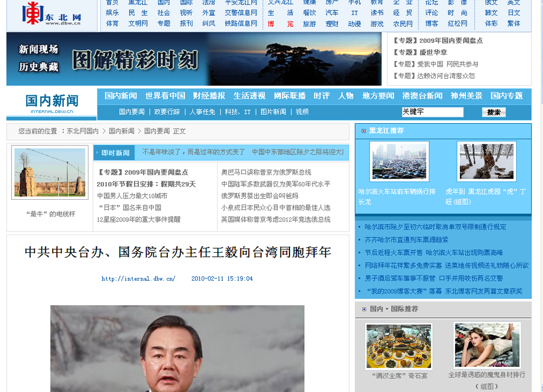The image size is (543, 392).
Task: Open the 港澳台新闻 navigation tab
Action: (x=423, y=96)
